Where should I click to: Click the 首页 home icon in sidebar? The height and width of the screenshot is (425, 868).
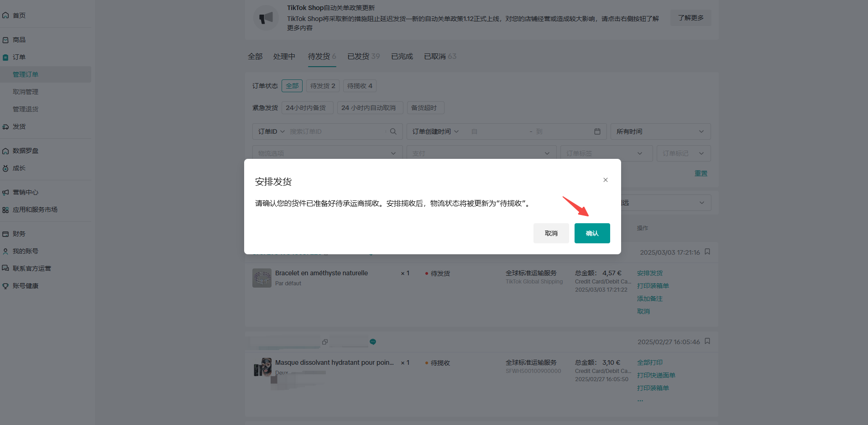click(x=5, y=16)
